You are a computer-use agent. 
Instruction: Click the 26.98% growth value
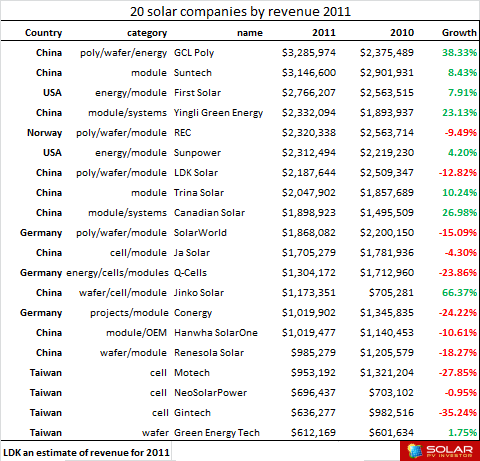459,213
